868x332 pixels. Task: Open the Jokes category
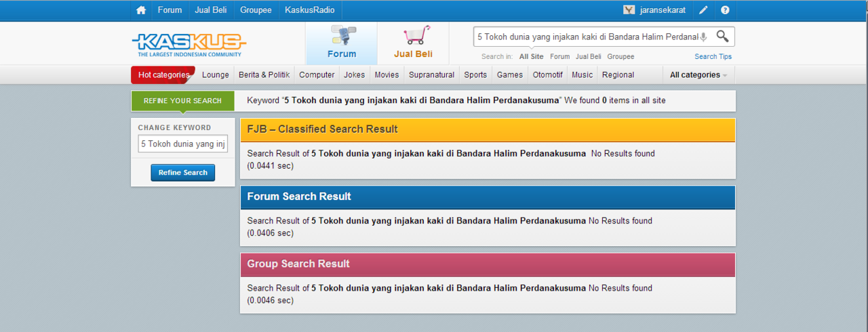pyautogui.click(x=354, y=75)
